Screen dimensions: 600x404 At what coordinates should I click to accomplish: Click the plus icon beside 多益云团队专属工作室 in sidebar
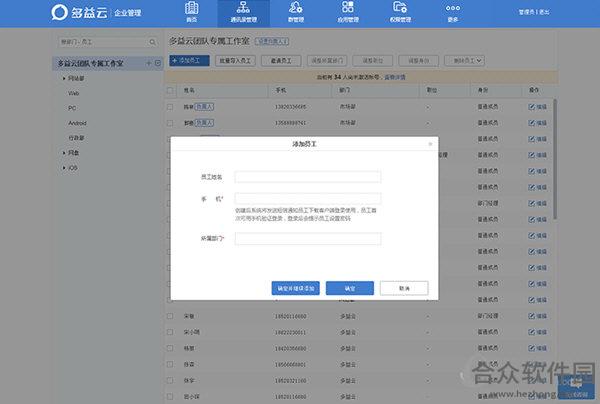pos(149,63)
